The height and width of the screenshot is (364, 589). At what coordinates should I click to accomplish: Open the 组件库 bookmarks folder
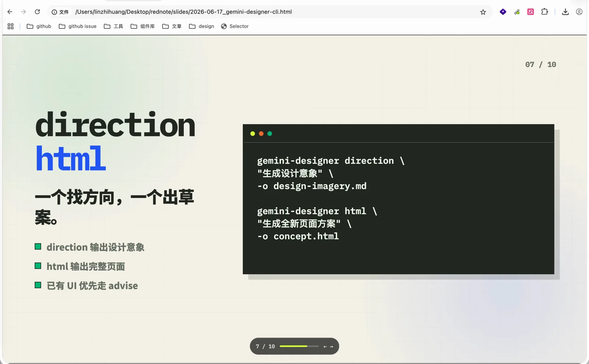tap(142, 26)
